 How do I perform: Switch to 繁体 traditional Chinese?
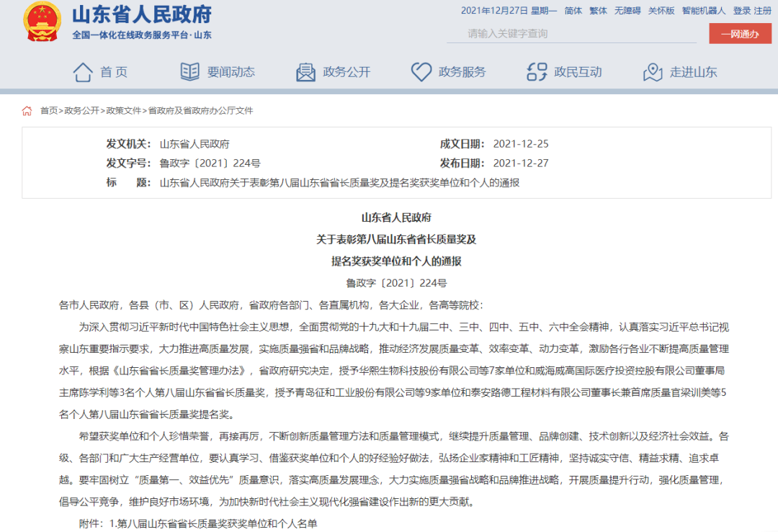598,11
